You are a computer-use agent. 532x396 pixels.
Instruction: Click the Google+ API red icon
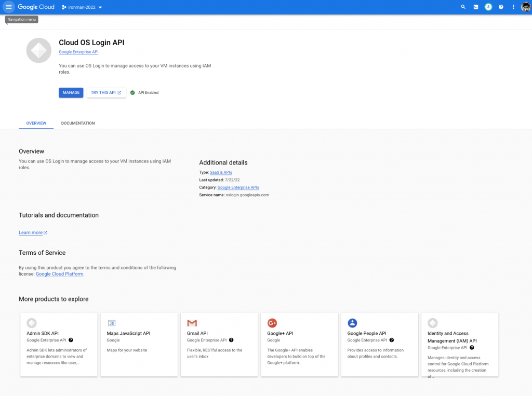(x=272, y=323)
